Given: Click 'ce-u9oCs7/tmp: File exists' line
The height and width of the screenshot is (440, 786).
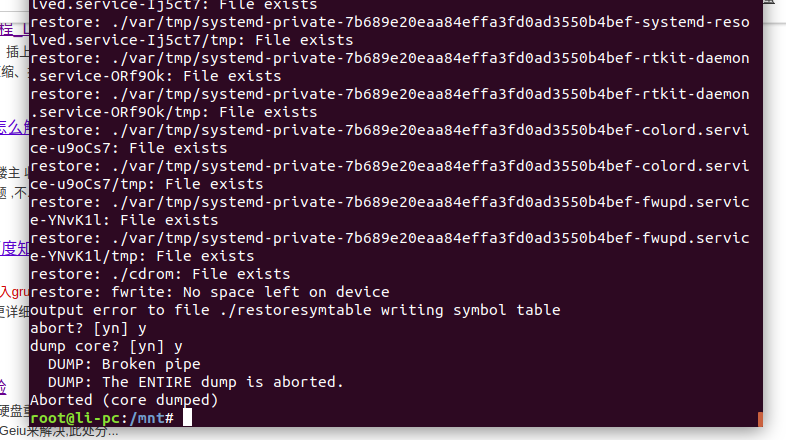Looking at the screenshot, I should coord(146,184).
